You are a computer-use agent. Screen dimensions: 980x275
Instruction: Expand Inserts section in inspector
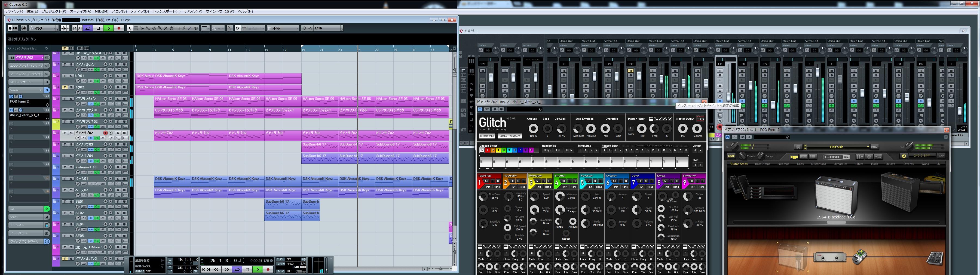click(x=26, y=90)
